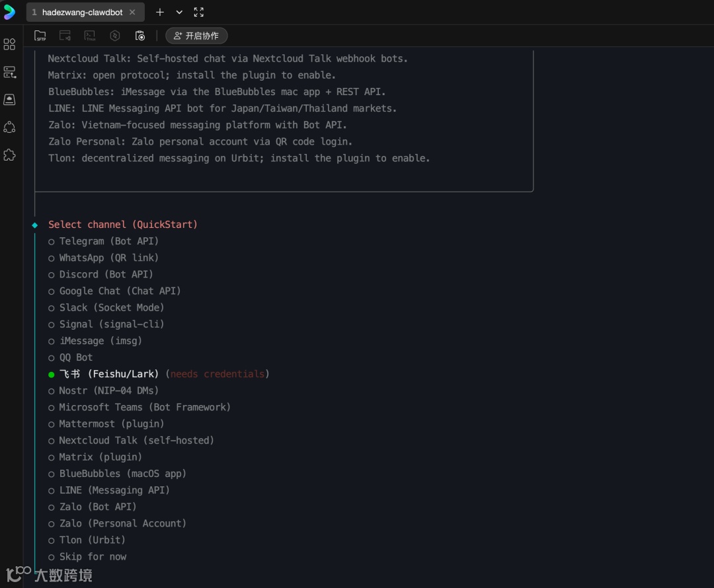Click the app logo in top-left corner

[x=9, y=13]
